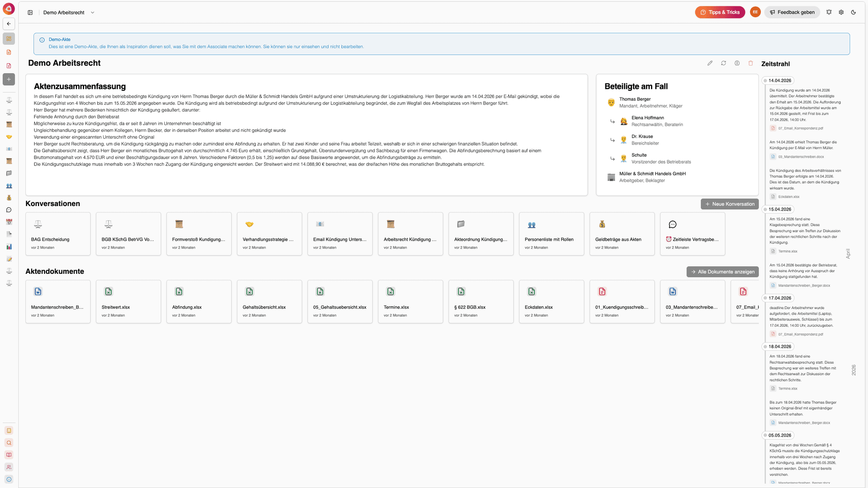Open Verhandlungsstrategie conversation card
868x488 pixels.
[x=269, y=234]
